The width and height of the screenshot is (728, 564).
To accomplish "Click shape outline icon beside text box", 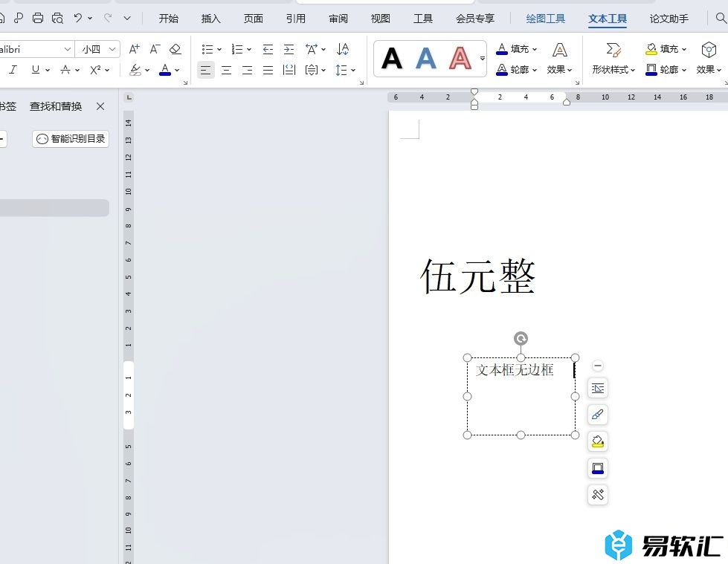I will pyautogui.click(x=598, y=468).
